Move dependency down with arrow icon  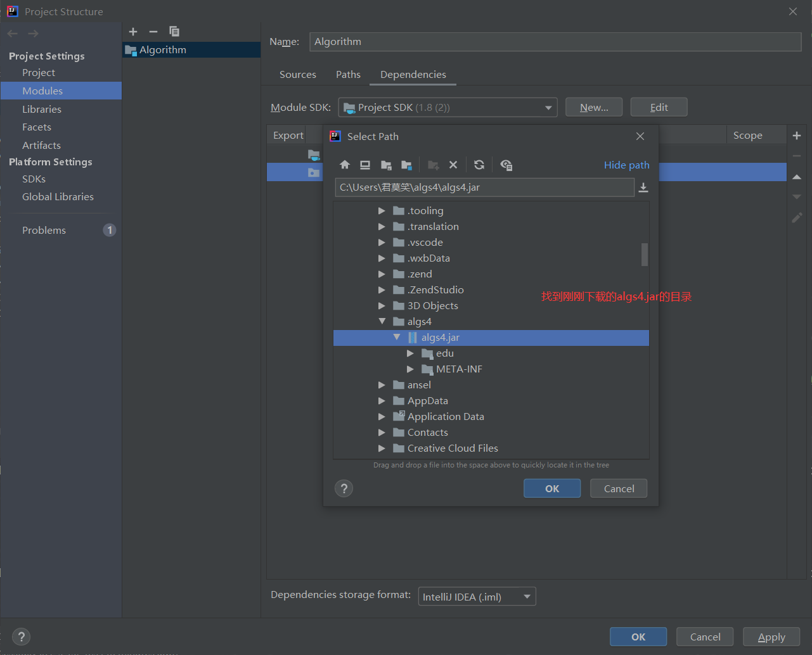point(797,197)
